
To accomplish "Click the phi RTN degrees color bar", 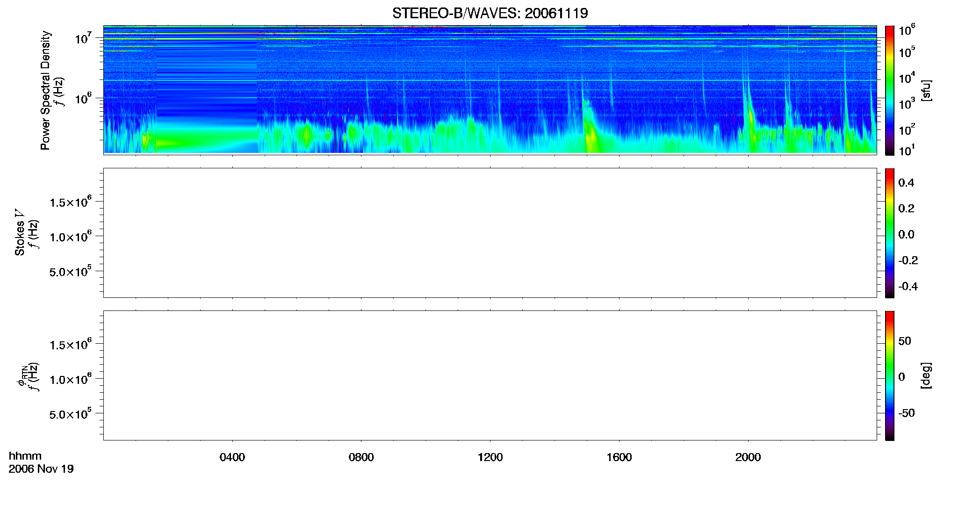I will pyautogui.click(x=890, y=375).
